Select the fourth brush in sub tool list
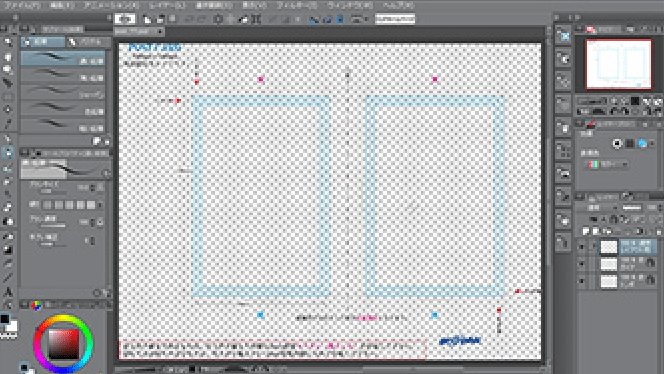664x374 pixels. click(63, 108)
